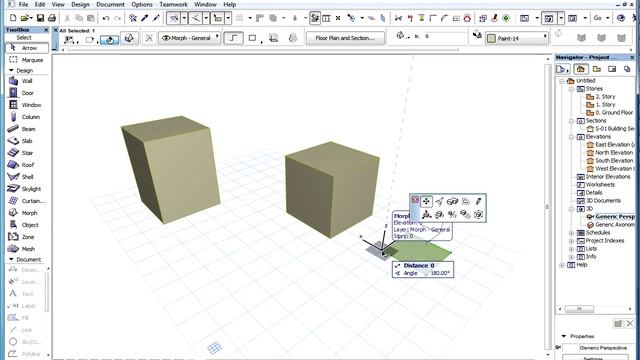Open the Edit menu
Screen dimensions: 640x360
[40, 4]
